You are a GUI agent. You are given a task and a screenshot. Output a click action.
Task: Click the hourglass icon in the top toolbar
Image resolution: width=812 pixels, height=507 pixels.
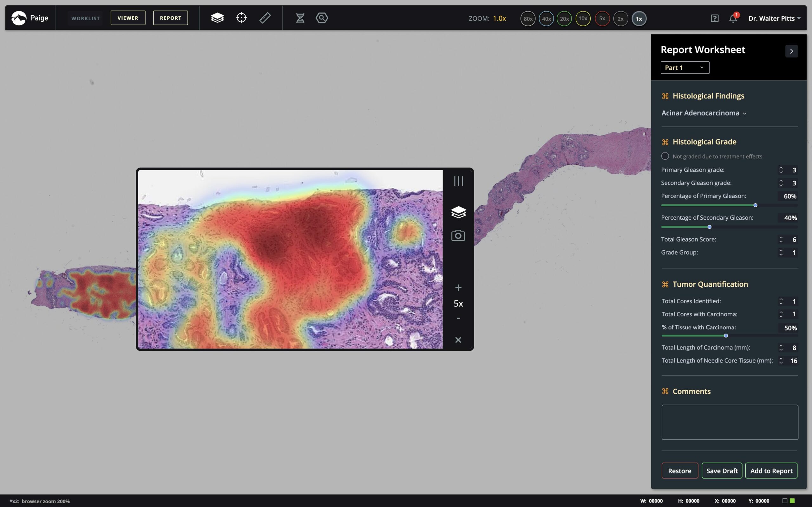click(x=300, y=18)
